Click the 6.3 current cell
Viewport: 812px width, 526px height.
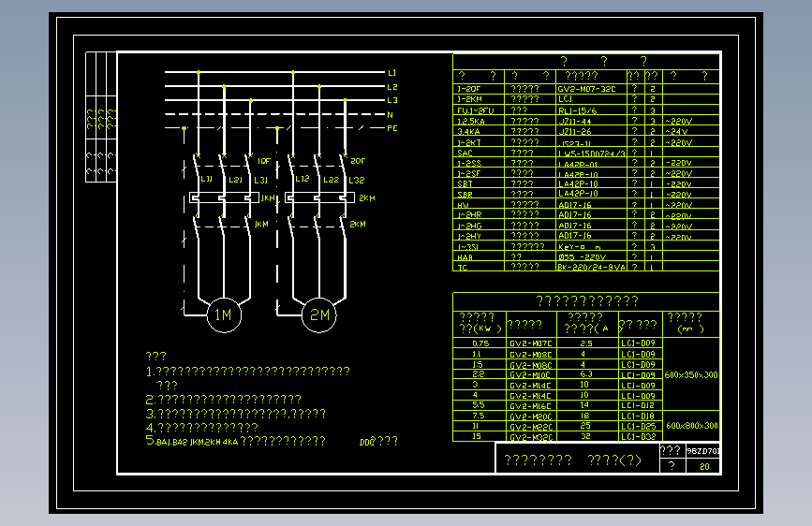pos(586,373)
